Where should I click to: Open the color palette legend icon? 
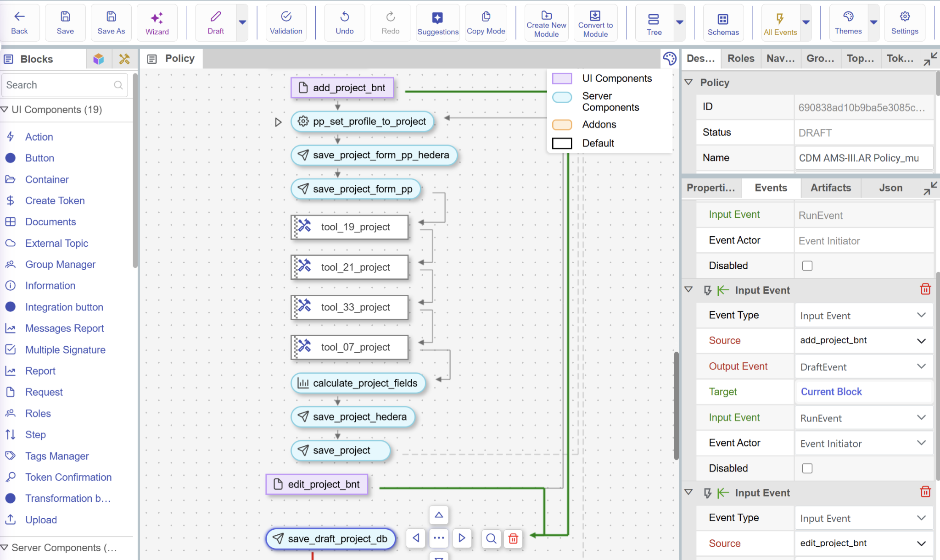point(669,59)
